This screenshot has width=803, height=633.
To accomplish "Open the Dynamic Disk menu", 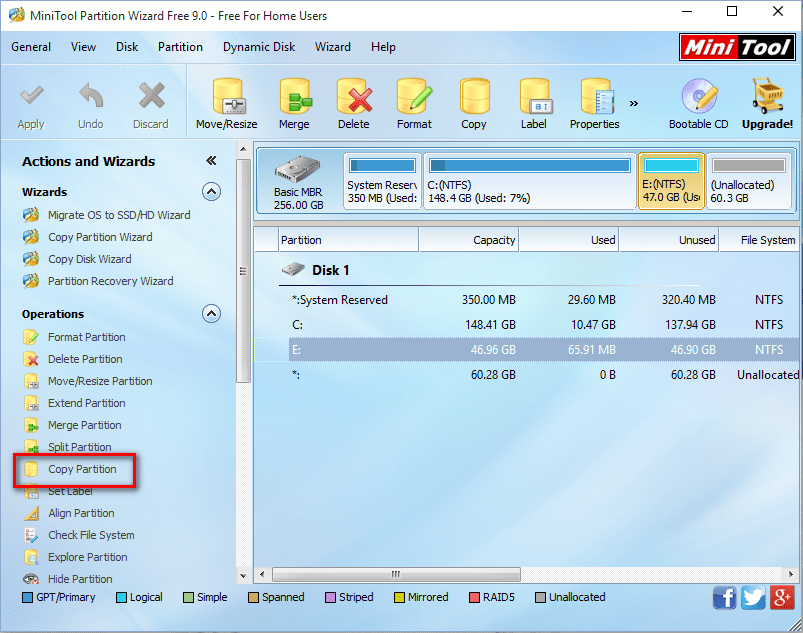I will (x=258, y=46).
